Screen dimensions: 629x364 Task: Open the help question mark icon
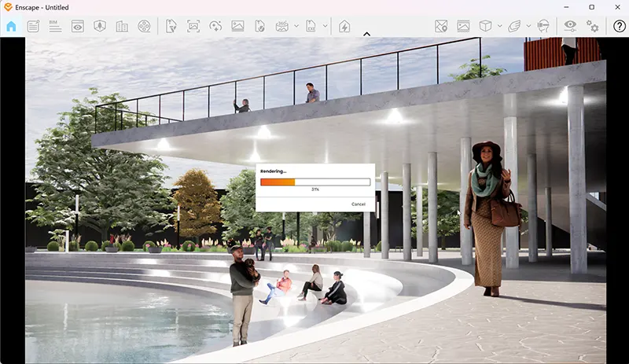coord(620,26)
